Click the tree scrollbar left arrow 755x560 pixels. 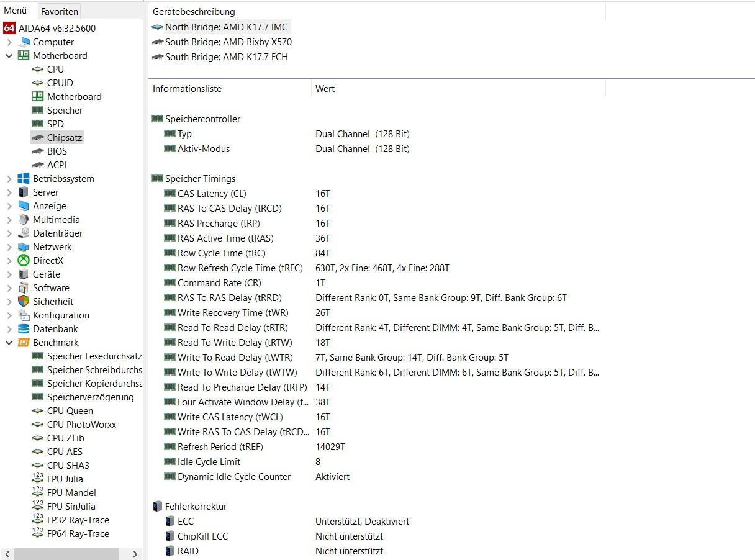tap(7, 554)
